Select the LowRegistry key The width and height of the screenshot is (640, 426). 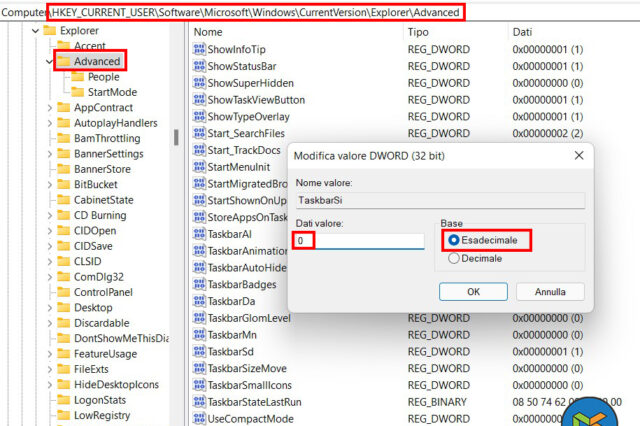coord(102,415)
